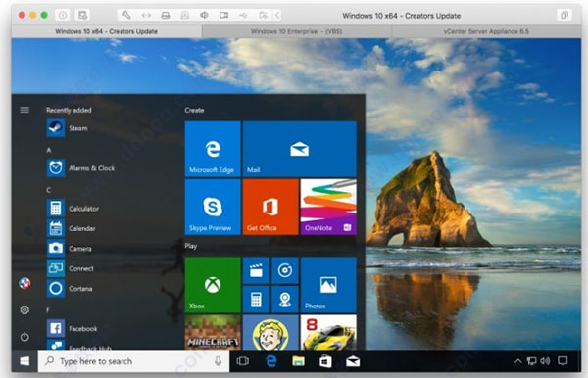Open Skype Preview tile
The image size is (588, 378).
pyautogui.click(x=213, y=207)
